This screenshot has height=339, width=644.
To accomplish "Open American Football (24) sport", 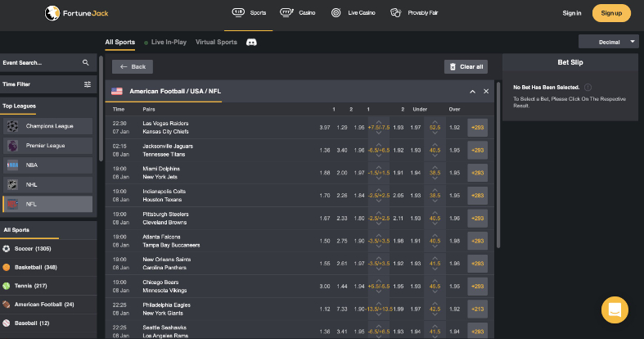I will [x=48, y=305].
